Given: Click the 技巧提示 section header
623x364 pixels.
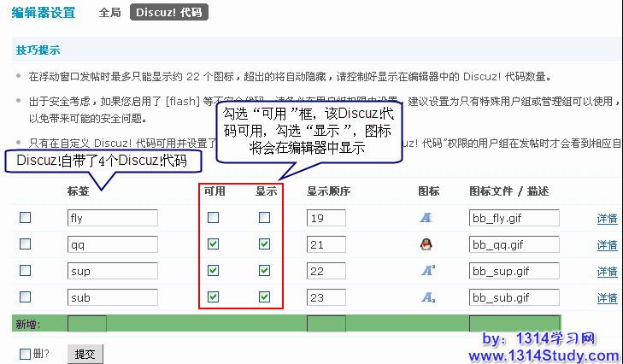Looking at the screenshot, I should point(38,50).
